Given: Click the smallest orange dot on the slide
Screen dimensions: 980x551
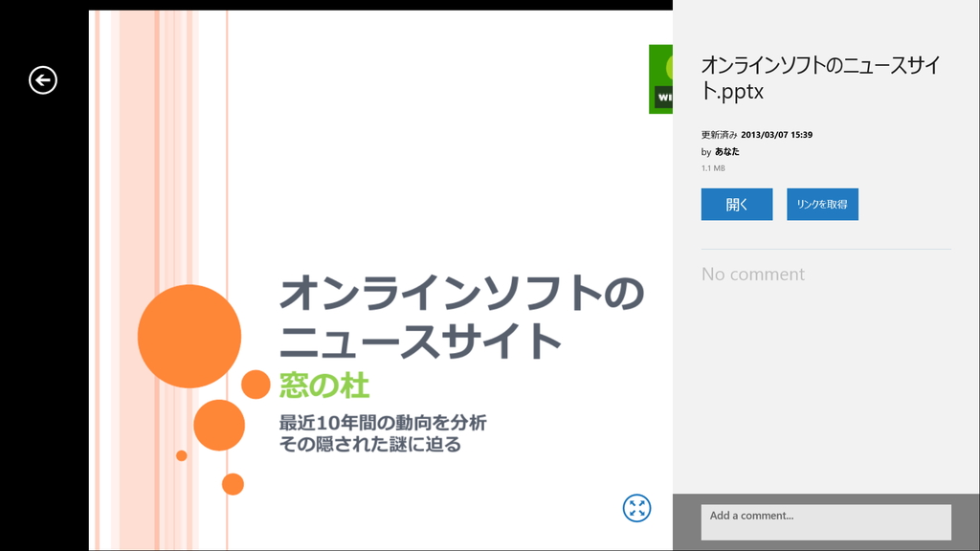Looking at the screenshot, I should point(180,454).
